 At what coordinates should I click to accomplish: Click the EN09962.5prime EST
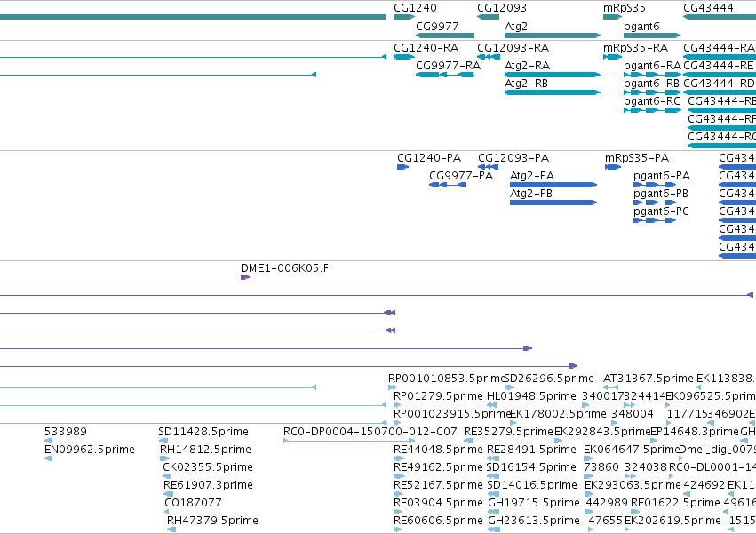pos(48,458)
